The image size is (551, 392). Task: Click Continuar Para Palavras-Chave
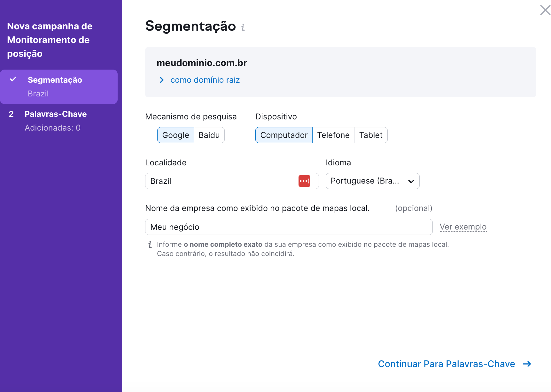coord(447,364)
